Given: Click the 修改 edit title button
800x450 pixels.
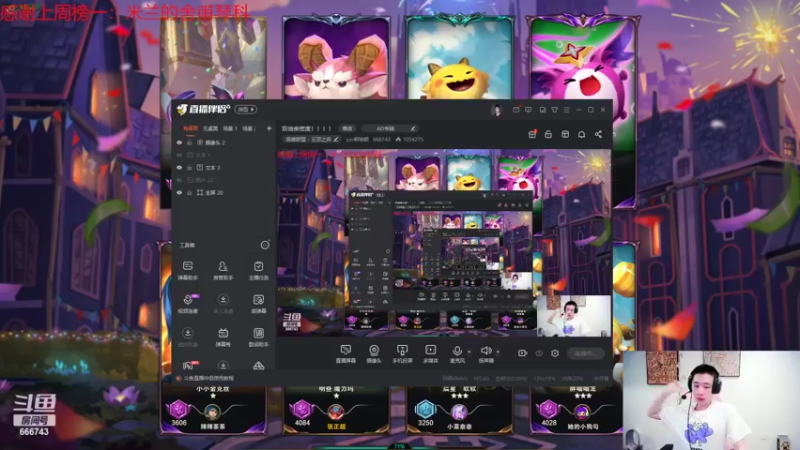Looking at the screenshot, I should [347, 129].
